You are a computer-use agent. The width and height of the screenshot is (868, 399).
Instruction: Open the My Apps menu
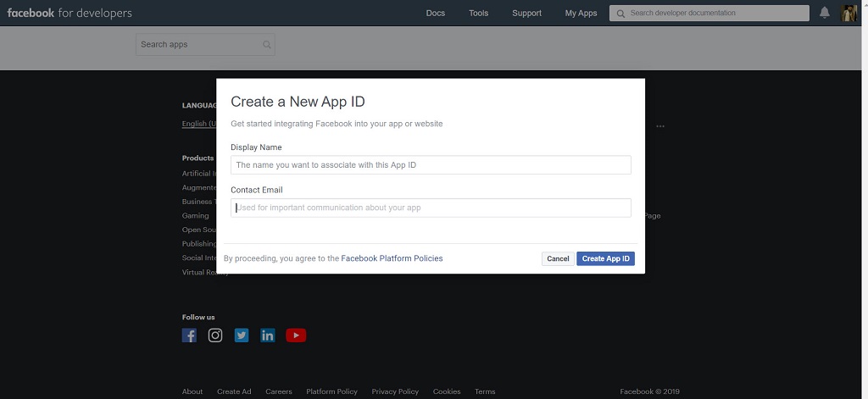coord(581,14)
